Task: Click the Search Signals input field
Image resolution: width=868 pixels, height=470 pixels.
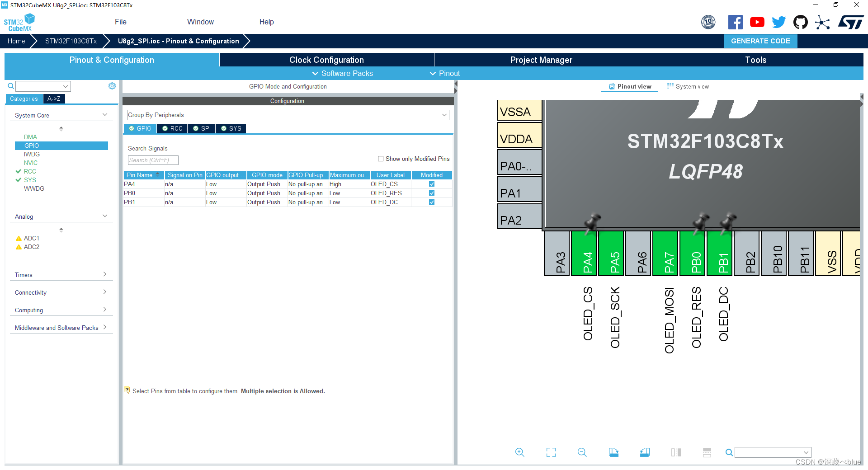Action: click(153, 160)
